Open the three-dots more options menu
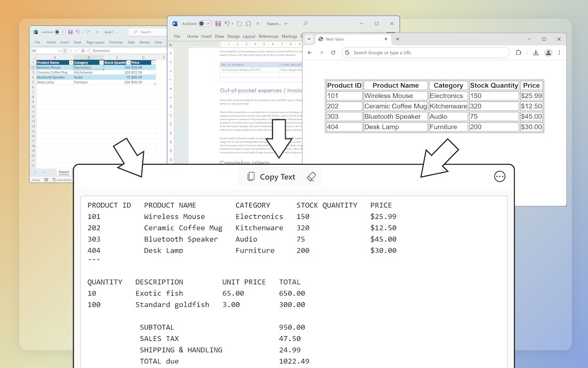 (499, 177)
